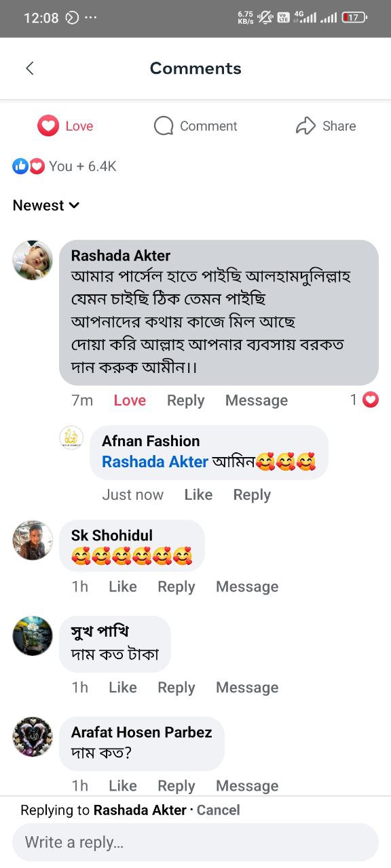The height and width of the screenshot is (868, 391).
Task: Open Rashada Akter's profile picture
Action: tap(33, 260)
